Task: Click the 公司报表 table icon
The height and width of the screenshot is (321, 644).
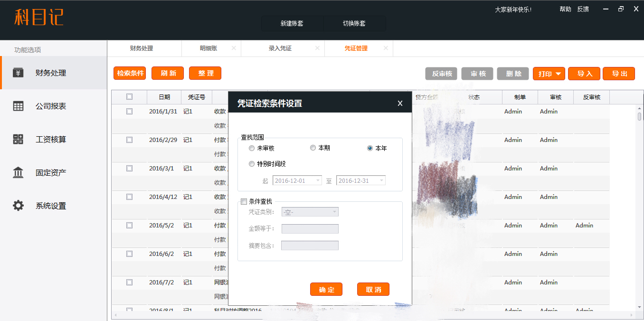Action: 18,106
